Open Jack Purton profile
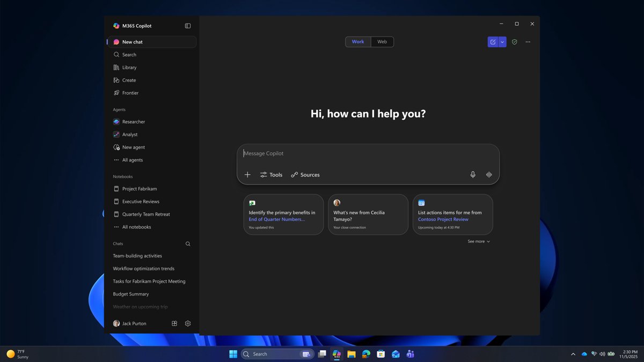The image size is (644, 362). click(x=130, y=323)
